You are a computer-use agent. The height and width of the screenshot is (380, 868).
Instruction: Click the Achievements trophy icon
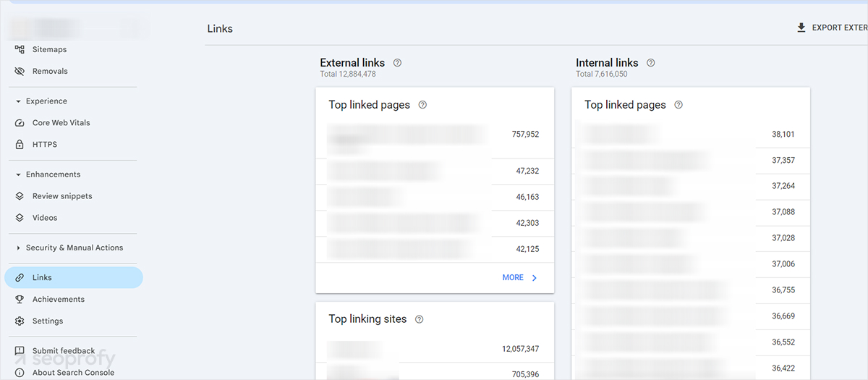(x=20, y=300)
